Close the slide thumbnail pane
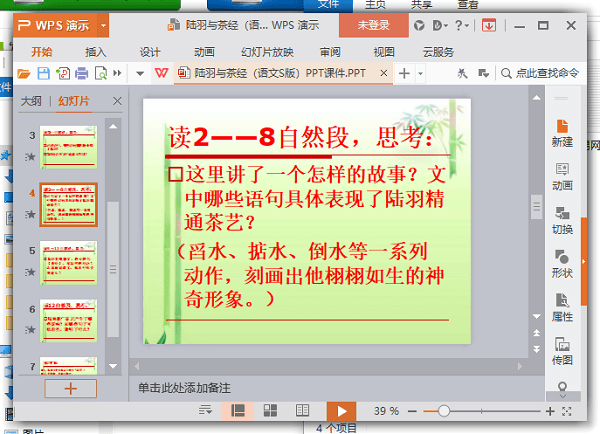The width and height of the screenshot is (600, 434). (117, 101)
